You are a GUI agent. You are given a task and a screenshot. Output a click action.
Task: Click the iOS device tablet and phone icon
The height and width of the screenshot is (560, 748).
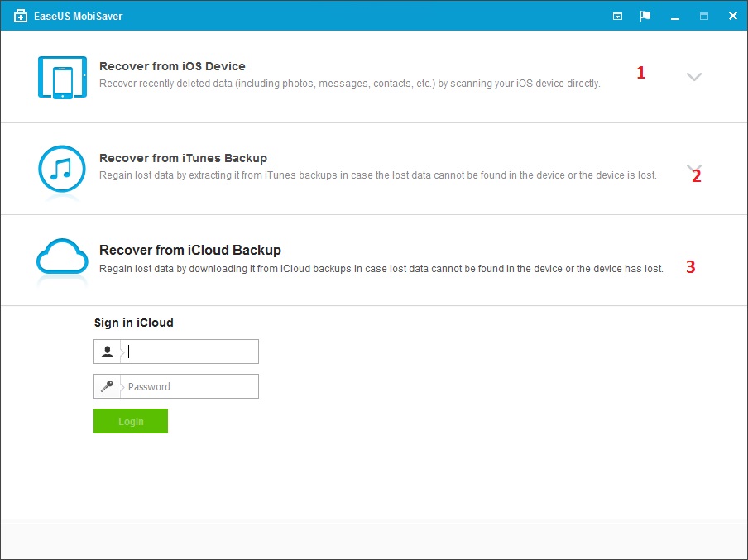[61, 77]
